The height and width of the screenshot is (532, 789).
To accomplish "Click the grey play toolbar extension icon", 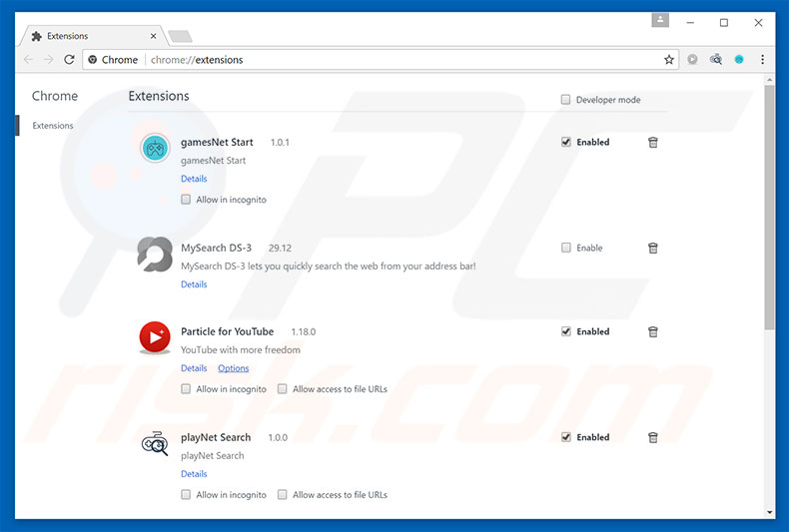I will click(x=692, y=59).
